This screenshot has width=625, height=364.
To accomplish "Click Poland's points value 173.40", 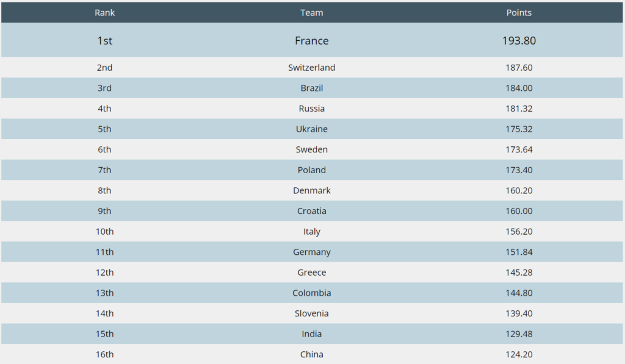I will click(519, 170).
